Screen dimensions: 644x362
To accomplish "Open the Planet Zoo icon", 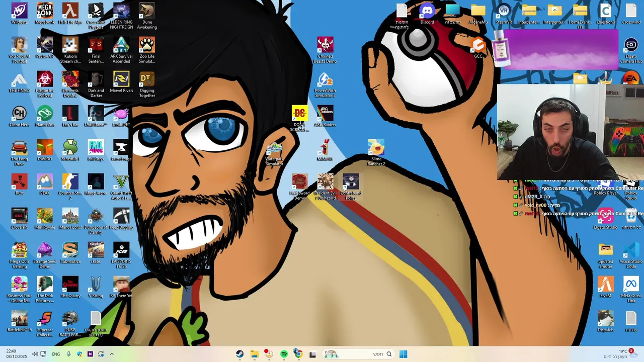I will pos(45,116).
